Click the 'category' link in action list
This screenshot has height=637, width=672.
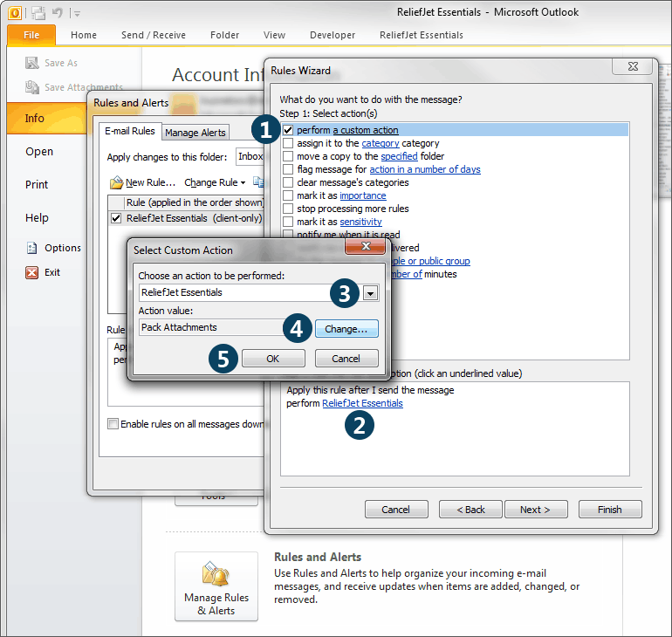point(381,143)
